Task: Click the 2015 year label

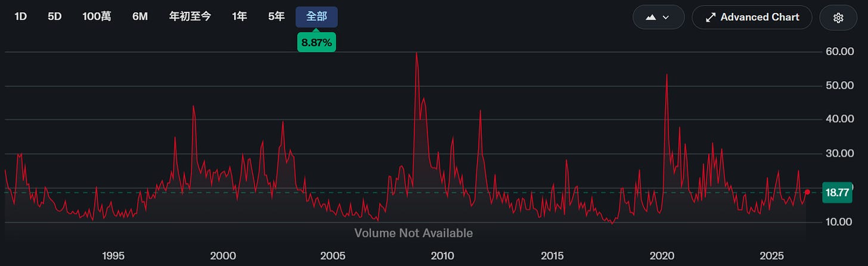Action: click(x=552, y=256)
